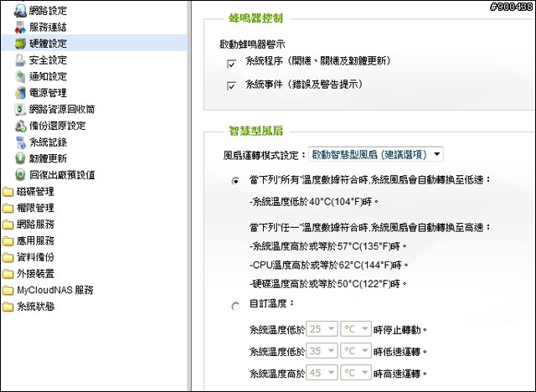Viewport: 536px width, 392px height.
Task: Select the 自訂溫度 radio button
Action: point(235,307)
